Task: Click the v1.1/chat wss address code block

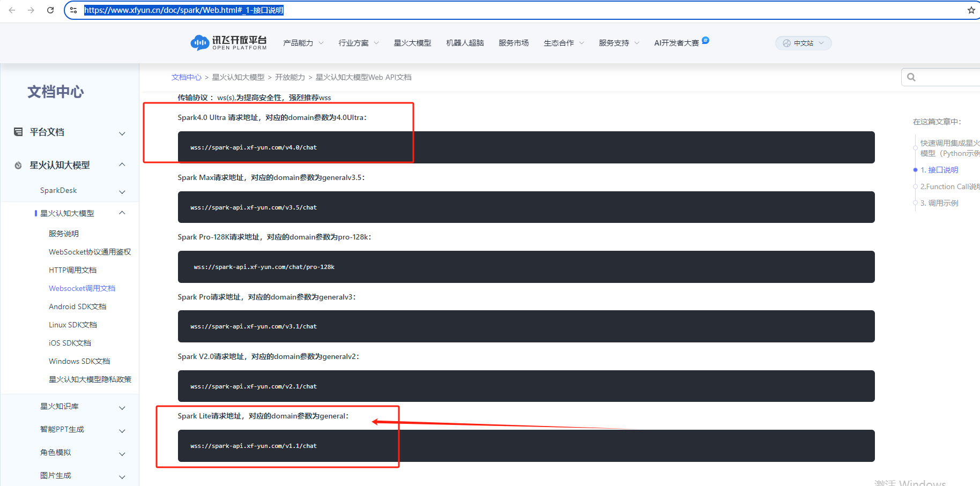Action: click(x=526, y=446)
